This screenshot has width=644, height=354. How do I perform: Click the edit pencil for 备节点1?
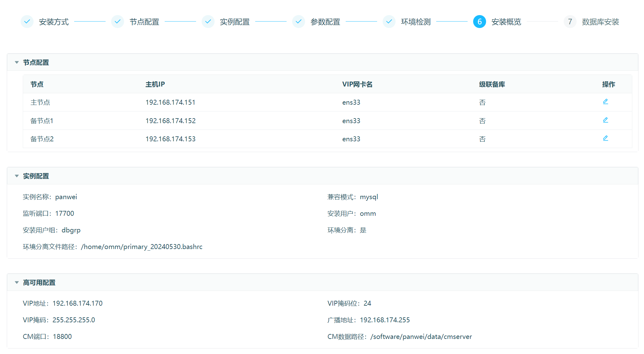click(605, 120)
